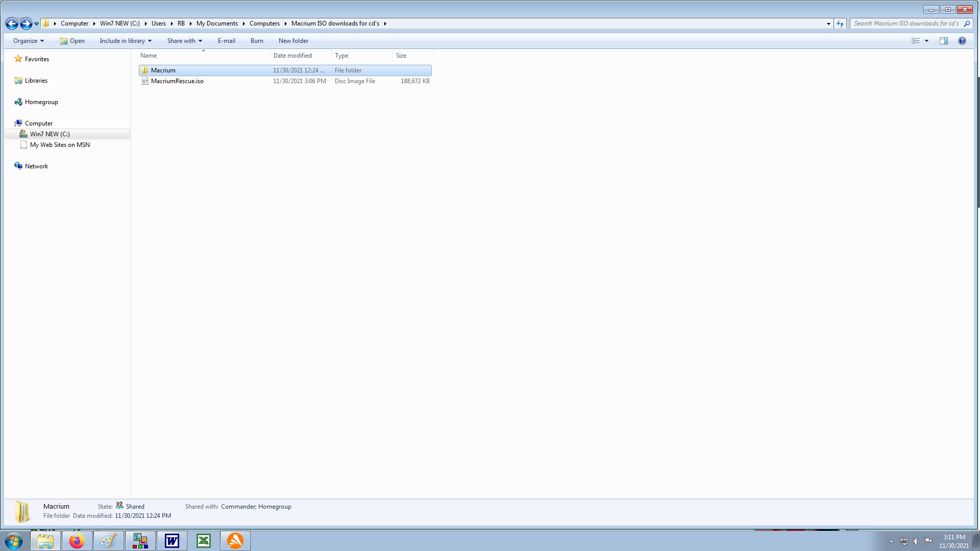Click the Win7 NEW (C:) breadcrumb
This screenshot has width=980, height=551.
click(120, 23)
